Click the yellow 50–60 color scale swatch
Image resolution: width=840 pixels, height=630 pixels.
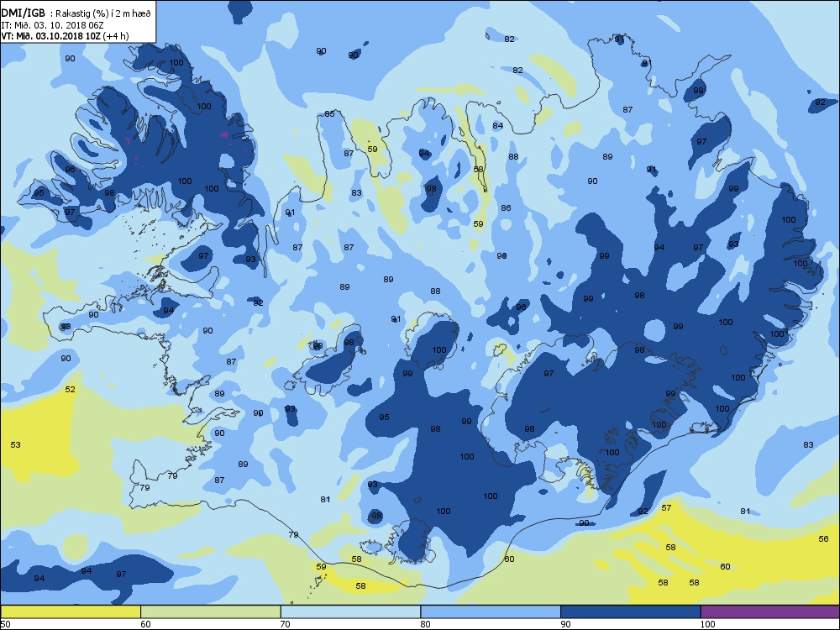point(71,612)
